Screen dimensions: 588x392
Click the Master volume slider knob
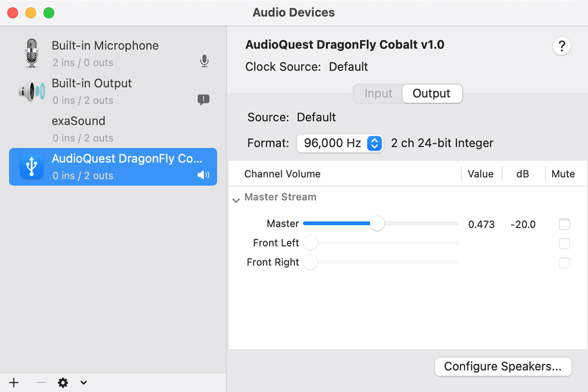377,223
